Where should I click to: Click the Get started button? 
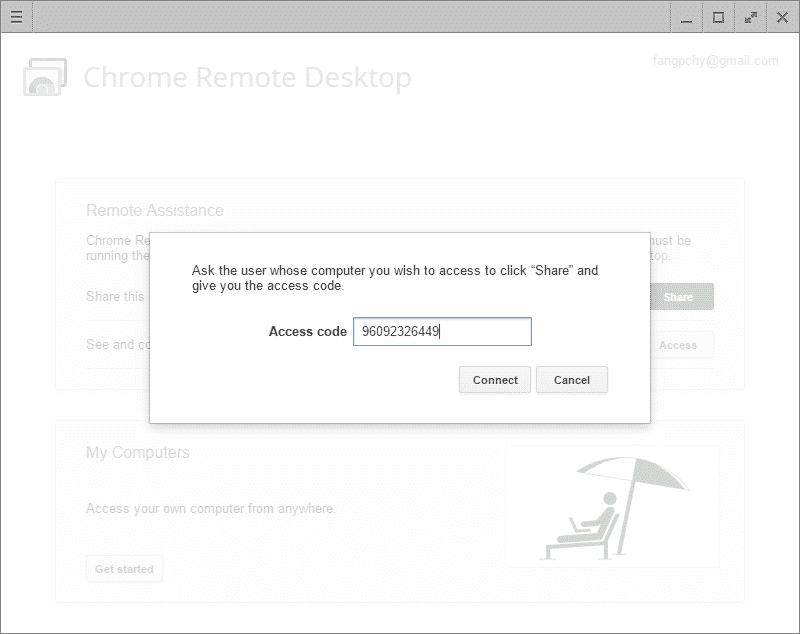124,569
